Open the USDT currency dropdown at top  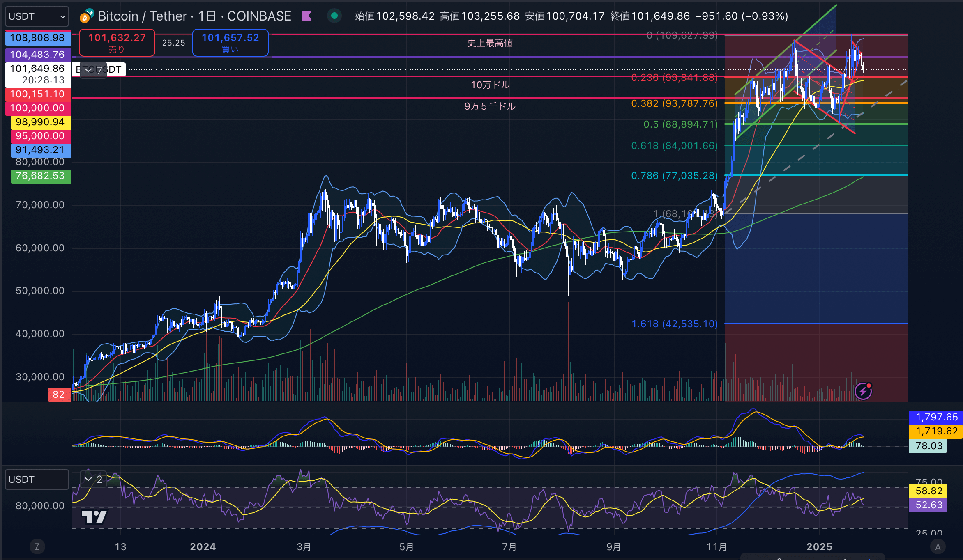[37, 16]
